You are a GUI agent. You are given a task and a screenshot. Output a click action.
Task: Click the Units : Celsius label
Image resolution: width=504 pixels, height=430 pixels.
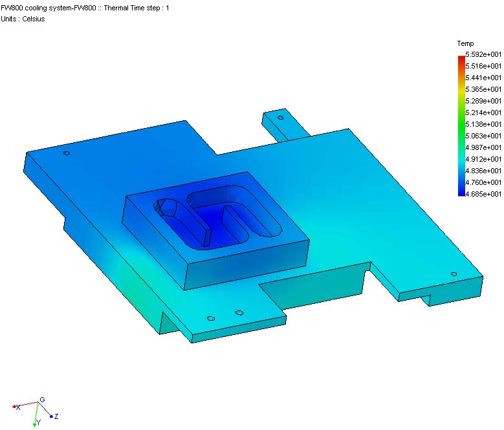point(23,19)
